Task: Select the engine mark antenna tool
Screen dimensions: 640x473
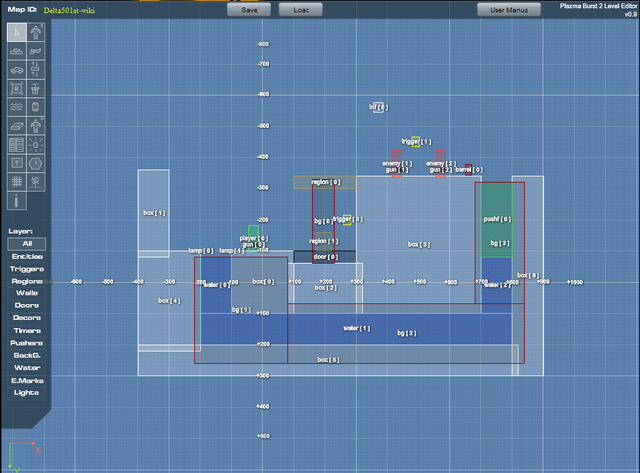Action: (36, 182)
